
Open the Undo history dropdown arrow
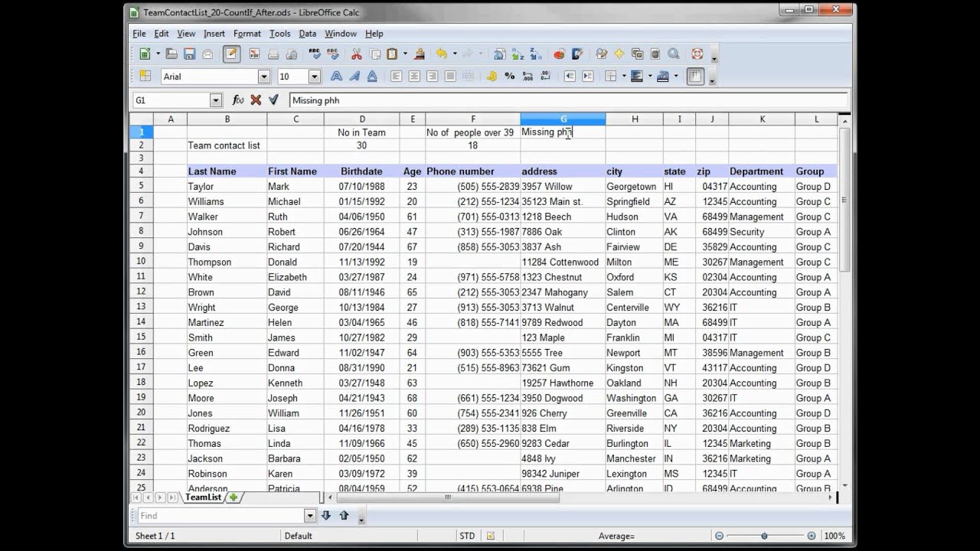click(453, 54)
